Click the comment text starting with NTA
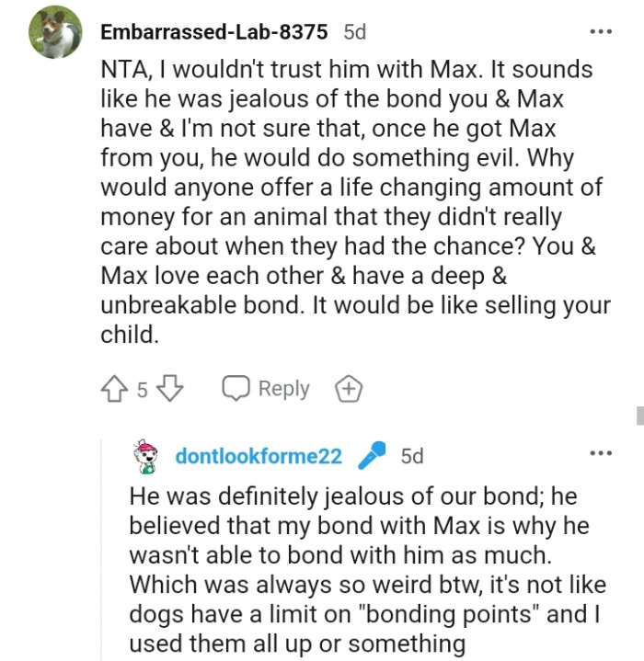 point(350,71)
